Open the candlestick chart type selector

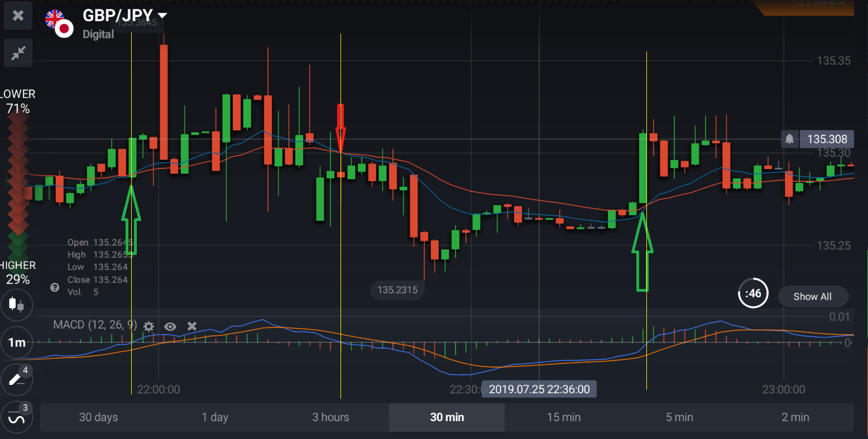pos(17,305)
